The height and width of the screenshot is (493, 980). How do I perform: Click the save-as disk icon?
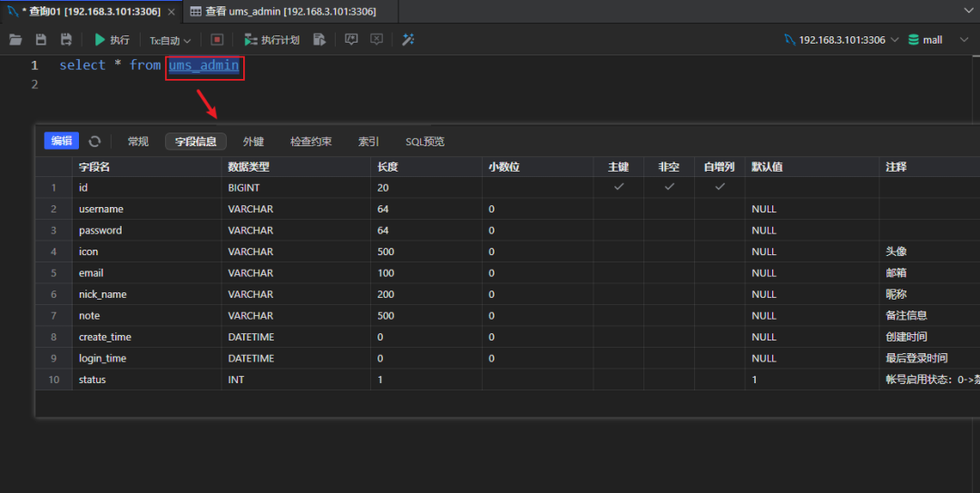click(x=66, y=40)
